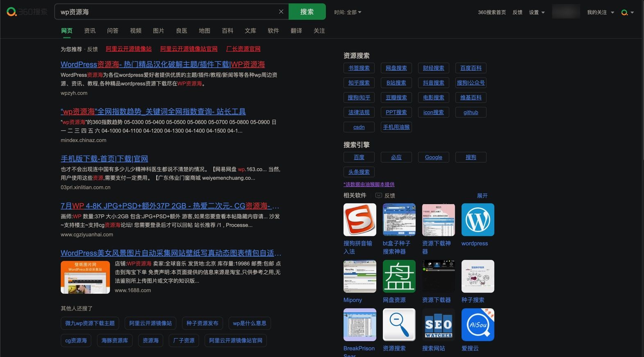Click the 必应 search engine button
This screenshot has height=357, width=644.
(x=396, y=157)
